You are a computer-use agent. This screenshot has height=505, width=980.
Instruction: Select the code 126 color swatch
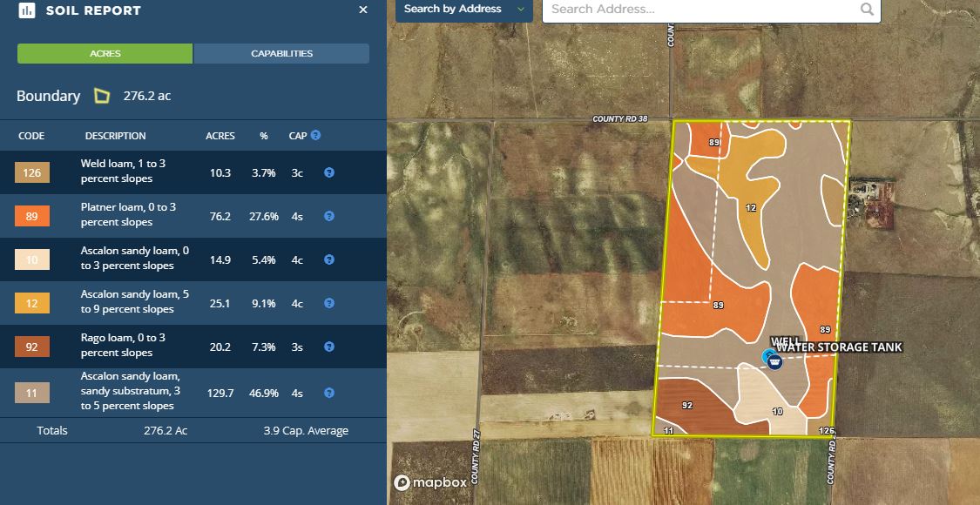32,172
